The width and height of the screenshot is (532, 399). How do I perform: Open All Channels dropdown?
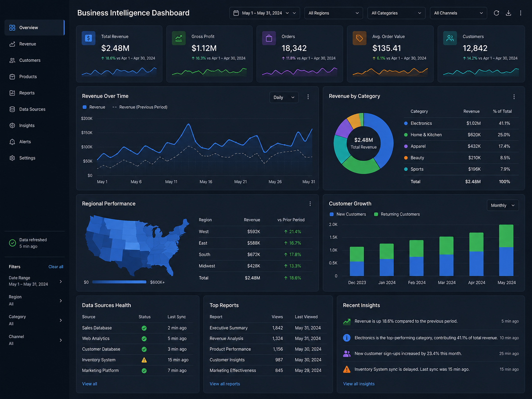click(x=459, y=13)
